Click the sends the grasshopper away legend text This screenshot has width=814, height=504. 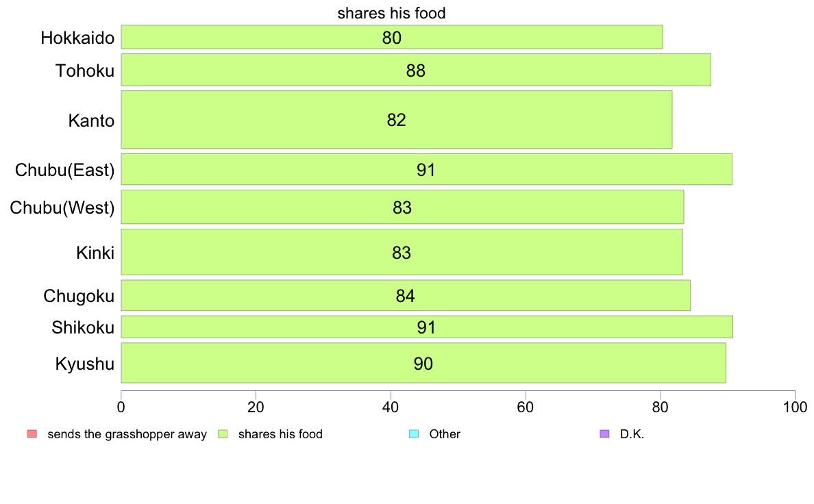127,434
